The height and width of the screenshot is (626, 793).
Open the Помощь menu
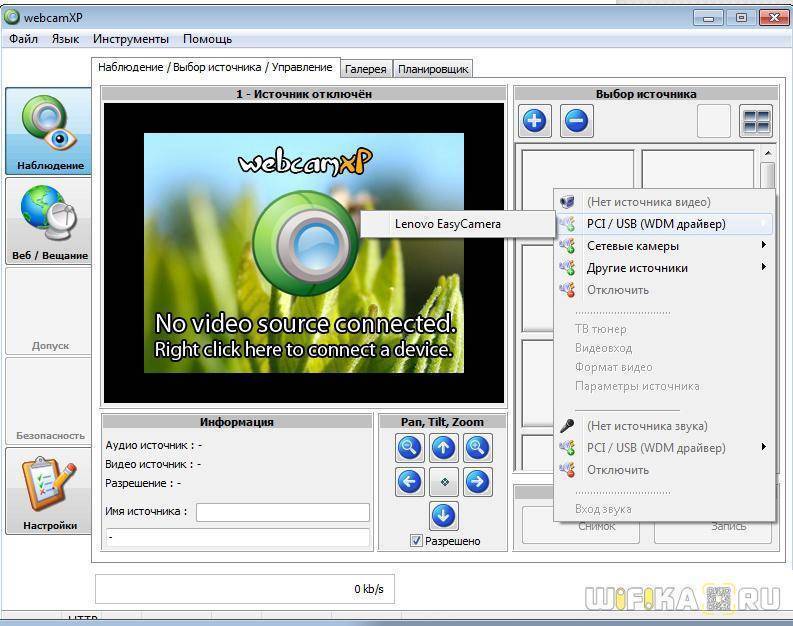pos(207,39)
